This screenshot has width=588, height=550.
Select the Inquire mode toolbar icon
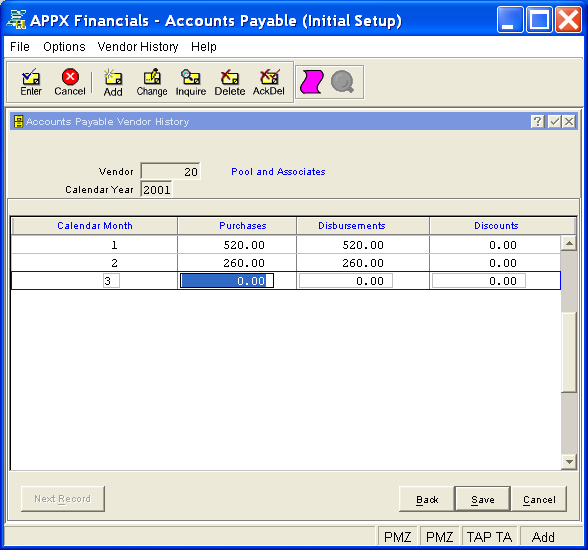pyautogui.click(x=191, y=82)
